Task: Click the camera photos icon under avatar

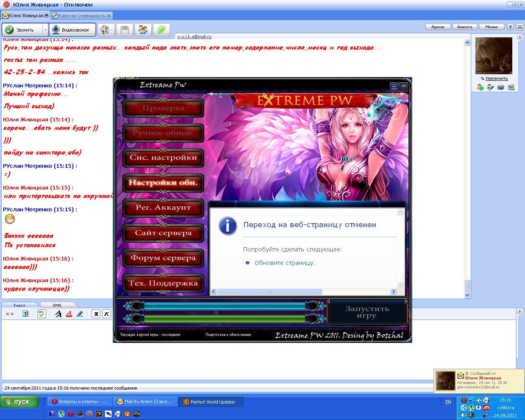Action: click(x=501, y=87)
